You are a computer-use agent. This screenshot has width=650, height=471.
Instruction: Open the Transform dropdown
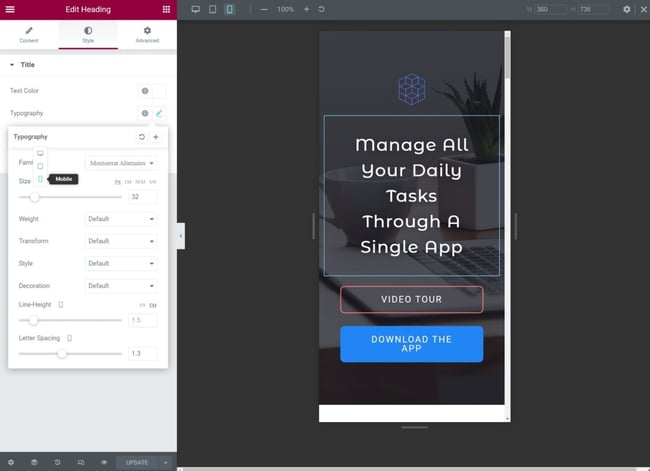pyautogui.click(x=121, y=241)
